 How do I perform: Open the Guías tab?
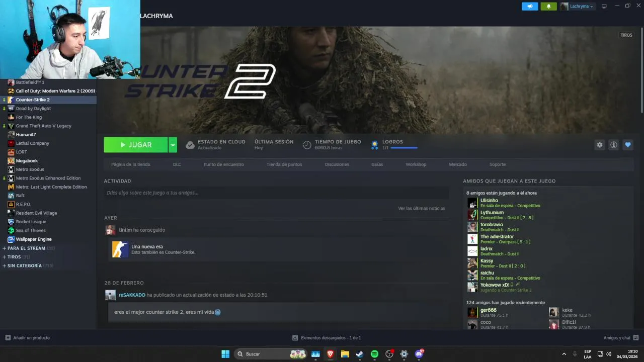pos(377,164)
